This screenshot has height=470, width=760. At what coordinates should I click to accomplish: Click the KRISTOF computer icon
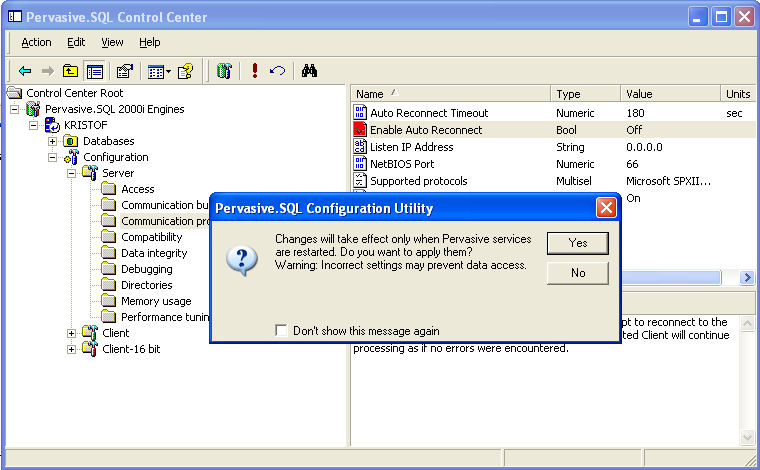click(52, 125)
